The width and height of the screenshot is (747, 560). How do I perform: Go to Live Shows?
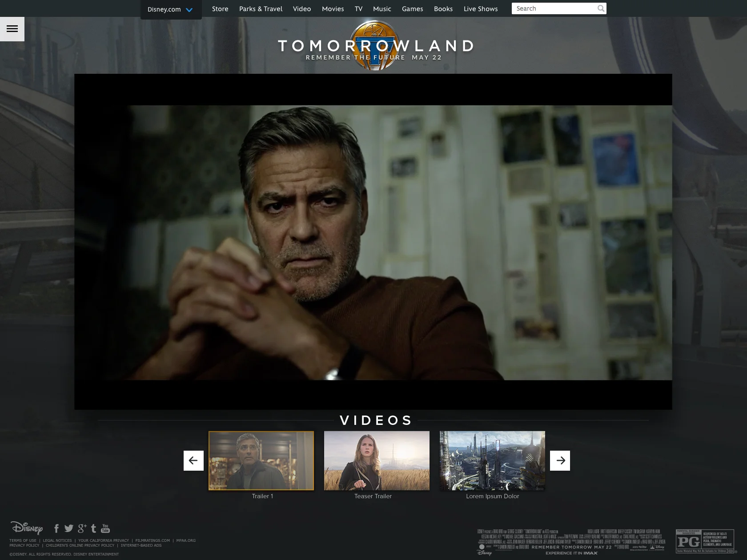481,9
